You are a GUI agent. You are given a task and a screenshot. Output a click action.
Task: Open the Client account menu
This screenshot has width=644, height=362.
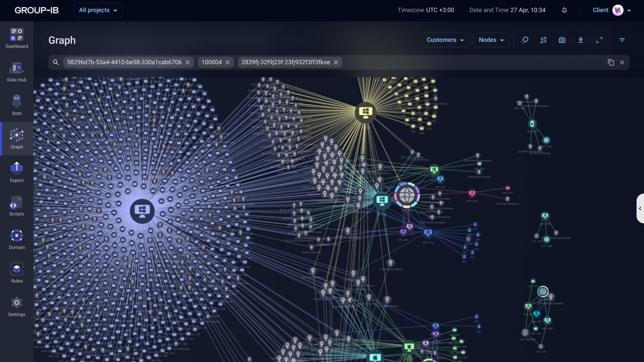[612, 10]
